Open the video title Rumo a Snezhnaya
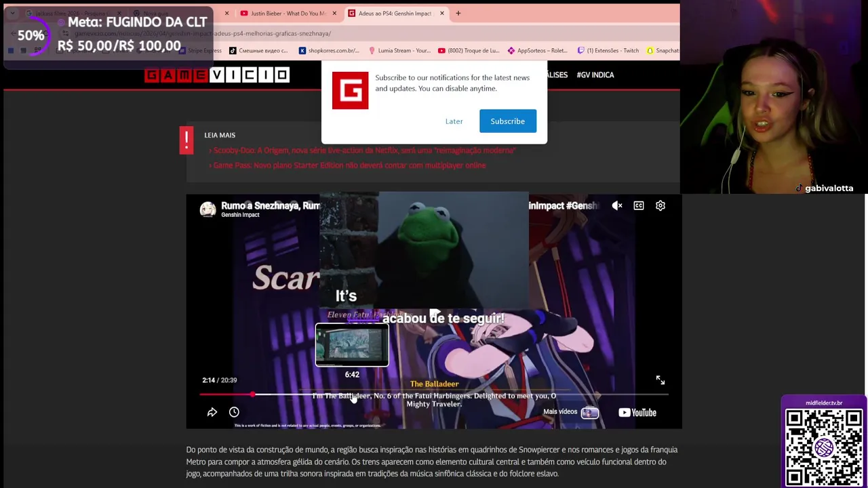Viewport: 868px width, 488px height. point(270,205)
